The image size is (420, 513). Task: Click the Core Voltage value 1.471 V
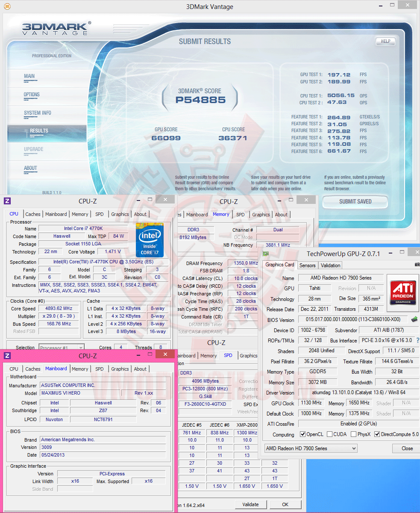point(113,251)
